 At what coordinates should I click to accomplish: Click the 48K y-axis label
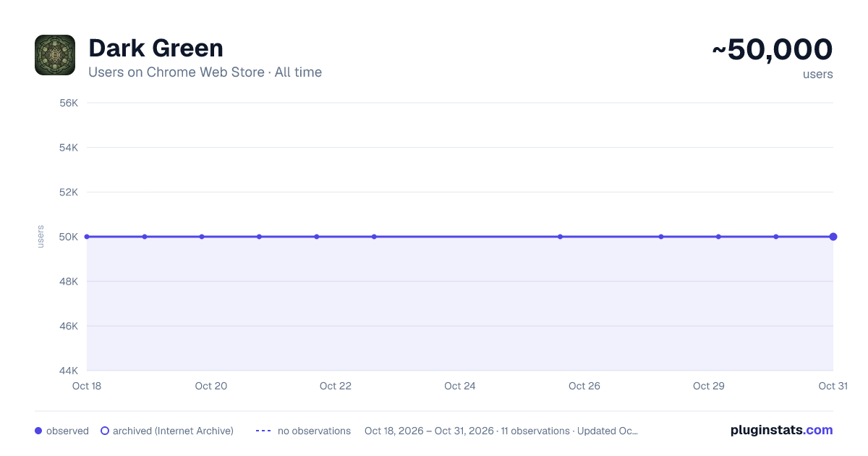point(69,282)
